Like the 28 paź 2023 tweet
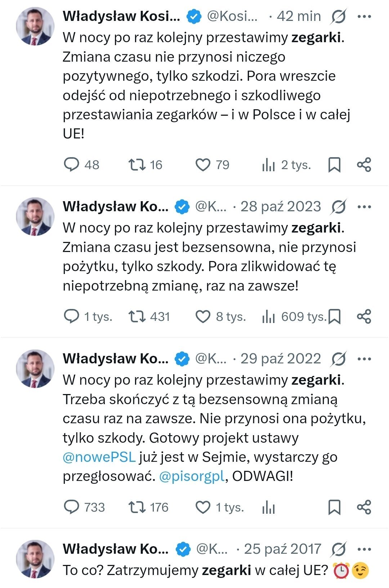This screenshot has height=588, width=389. click(203, 317)
